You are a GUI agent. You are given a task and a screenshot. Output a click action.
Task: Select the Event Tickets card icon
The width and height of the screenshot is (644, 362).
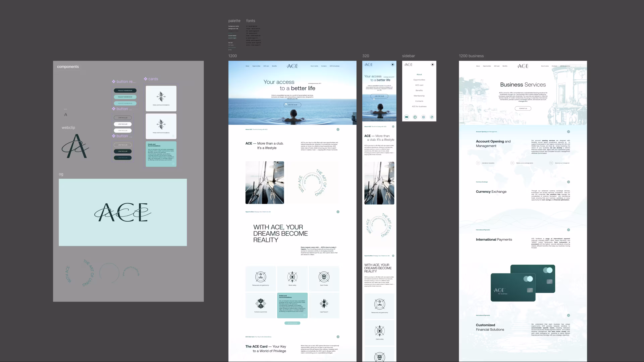point(324,277)
